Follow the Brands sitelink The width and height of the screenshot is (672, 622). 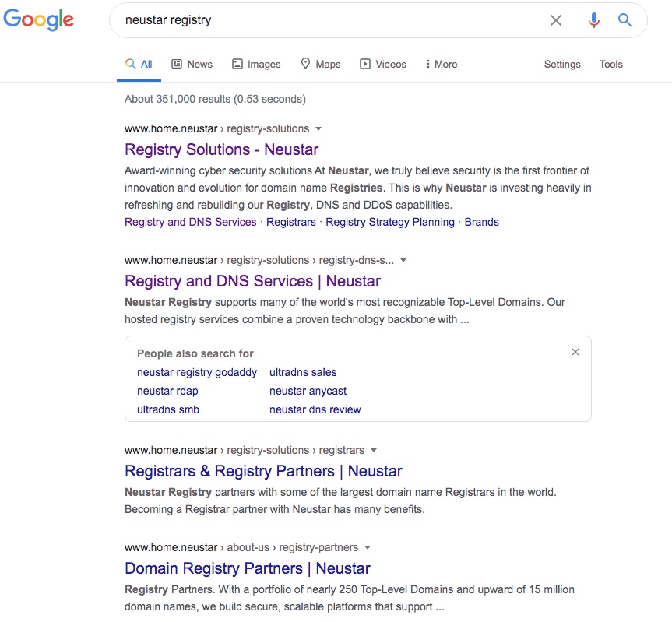(x=482, y=222)
